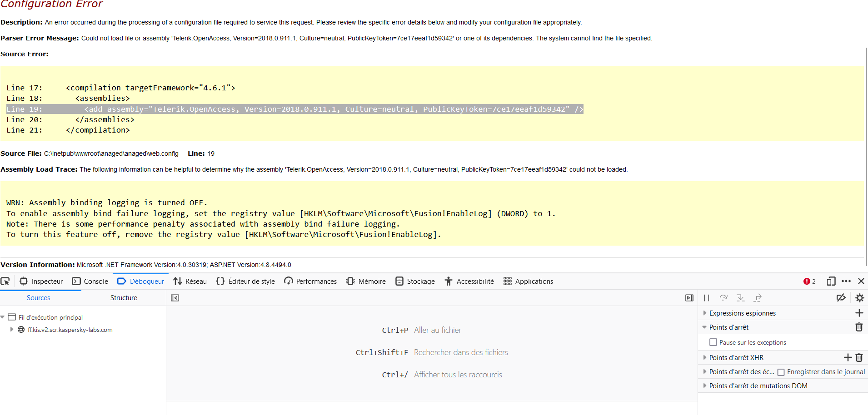Add an XHR breakpoint plus icon
This screenshot has height=415, width=868.
(848, 357)
